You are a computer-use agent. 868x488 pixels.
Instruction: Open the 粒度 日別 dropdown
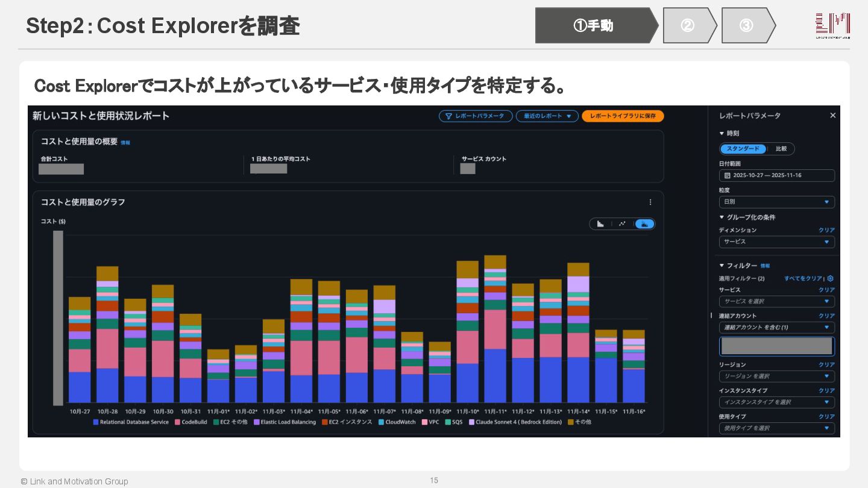[x=776, y=202]
